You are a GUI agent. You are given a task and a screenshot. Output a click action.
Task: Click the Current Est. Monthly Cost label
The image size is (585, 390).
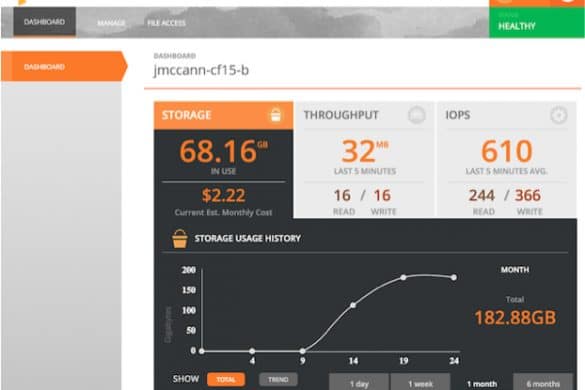coord(223,212)
